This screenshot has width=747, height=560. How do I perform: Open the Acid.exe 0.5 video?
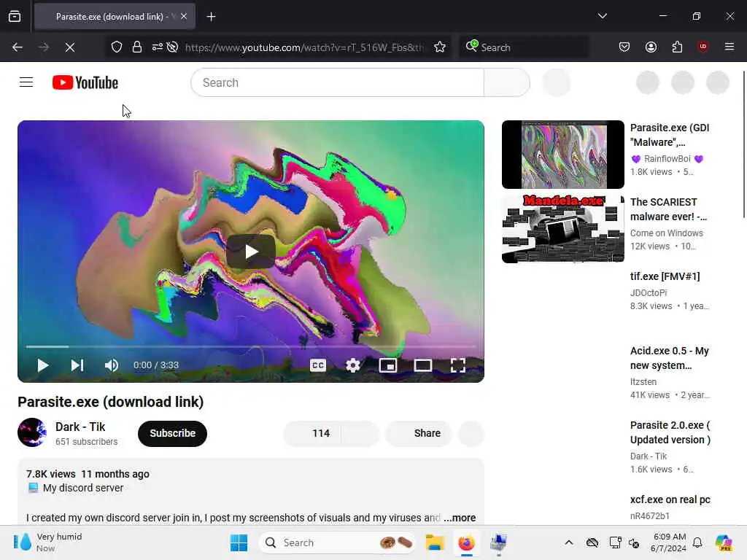pyautogui.click(x=670, y=357)
